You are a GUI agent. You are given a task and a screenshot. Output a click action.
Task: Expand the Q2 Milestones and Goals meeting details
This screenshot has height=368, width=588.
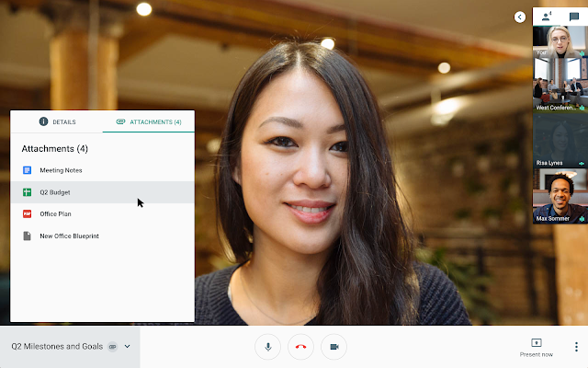[x=127, y=347]
